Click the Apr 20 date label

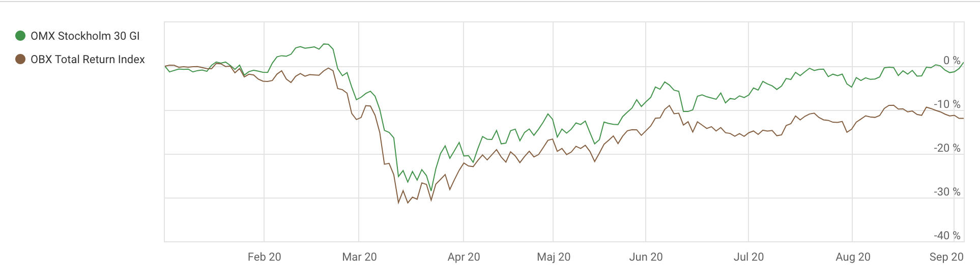pos(464,257)
